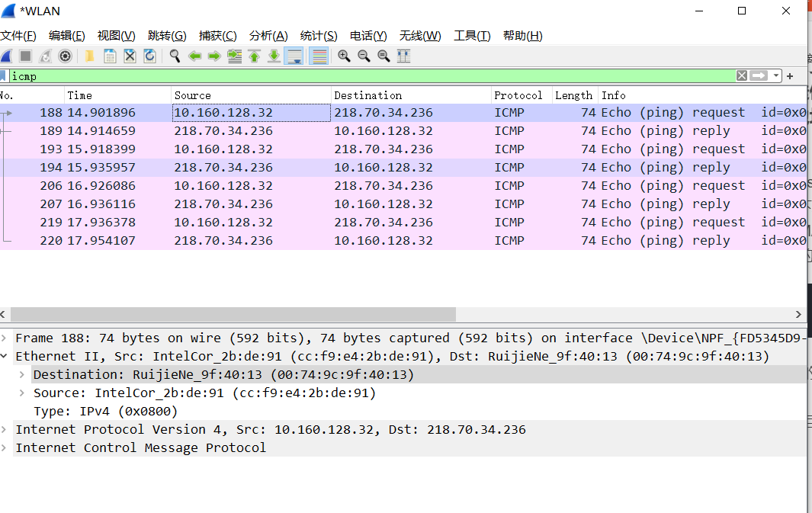
Task: Clear the icmp display filter
Action: 742,76
